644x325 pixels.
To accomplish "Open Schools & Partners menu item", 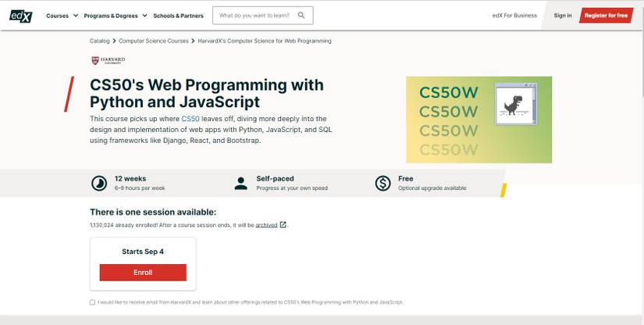I will (178, 16).
